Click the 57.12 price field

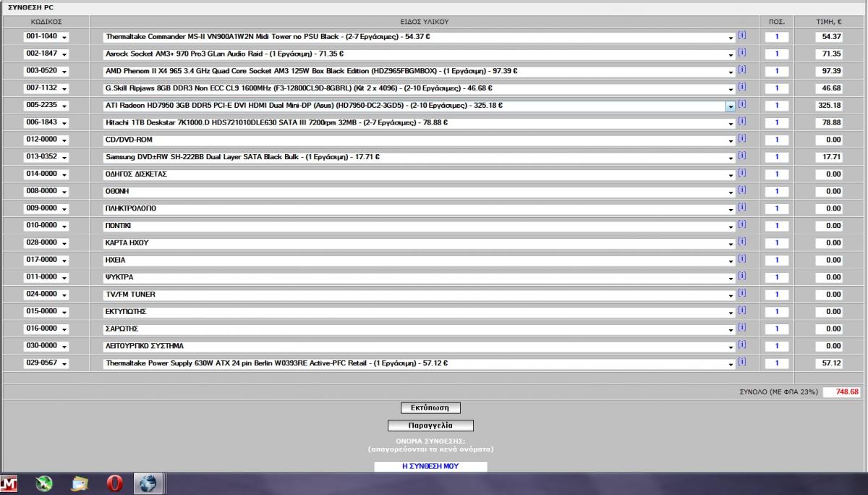(828, 363)
